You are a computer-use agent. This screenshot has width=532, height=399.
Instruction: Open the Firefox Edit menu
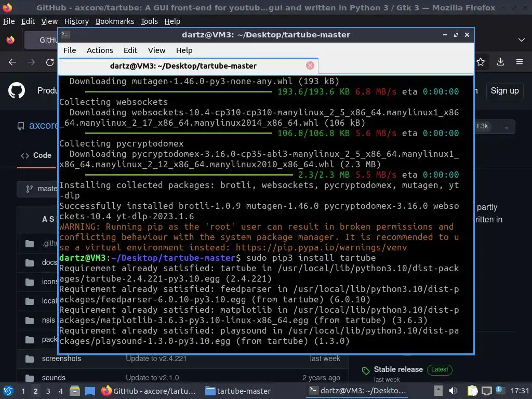(28, 21)
